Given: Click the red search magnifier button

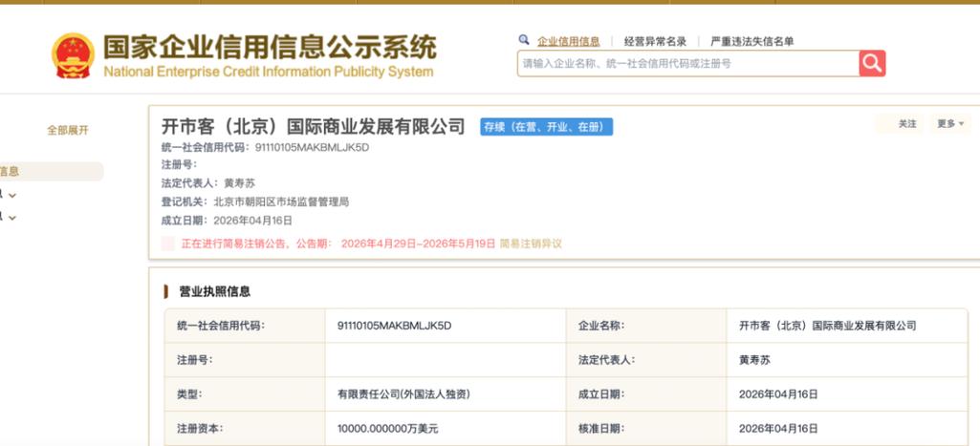Looking at the screenshot, I should [x=872, y=63].
